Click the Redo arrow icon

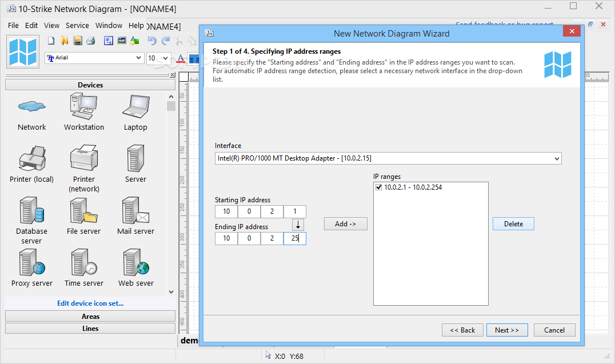[x=166, y=41]
